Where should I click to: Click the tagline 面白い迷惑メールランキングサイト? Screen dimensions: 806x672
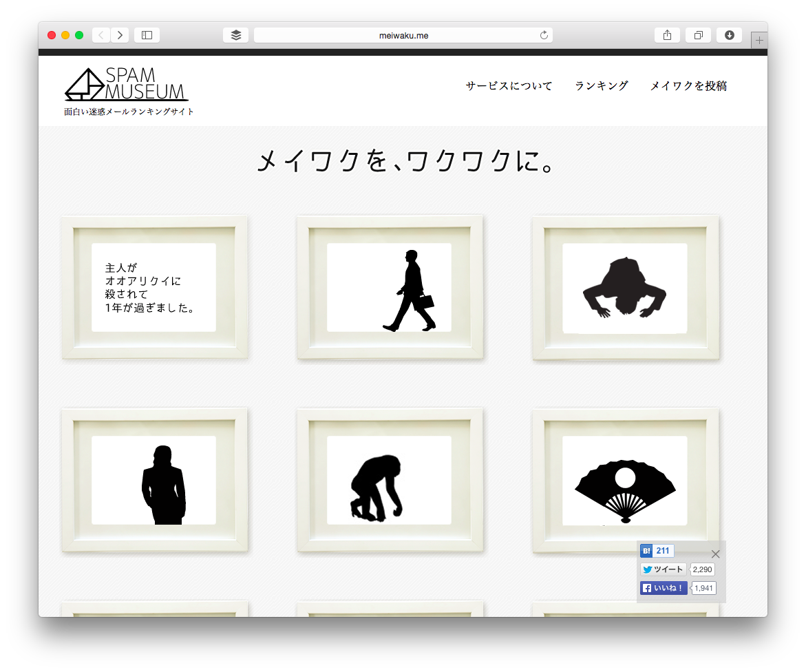pyautogui.click(x=129, y=112)
